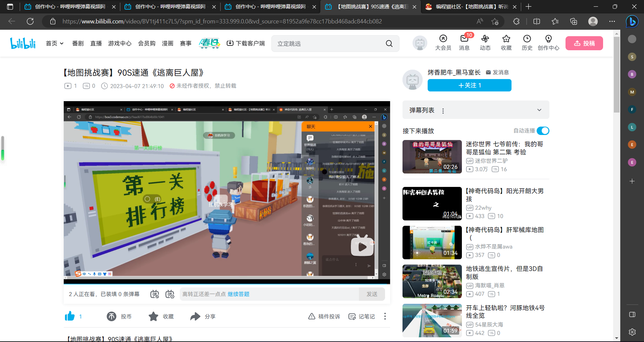This screenshot has height=342, width=644.
Task: Open the tab actions menu
Action: [10, 7]
